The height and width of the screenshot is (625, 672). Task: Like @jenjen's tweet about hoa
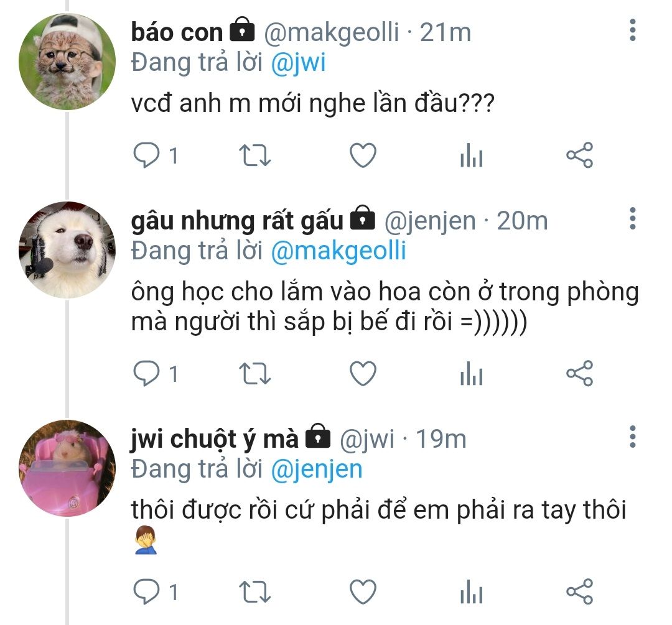(363, 374)
